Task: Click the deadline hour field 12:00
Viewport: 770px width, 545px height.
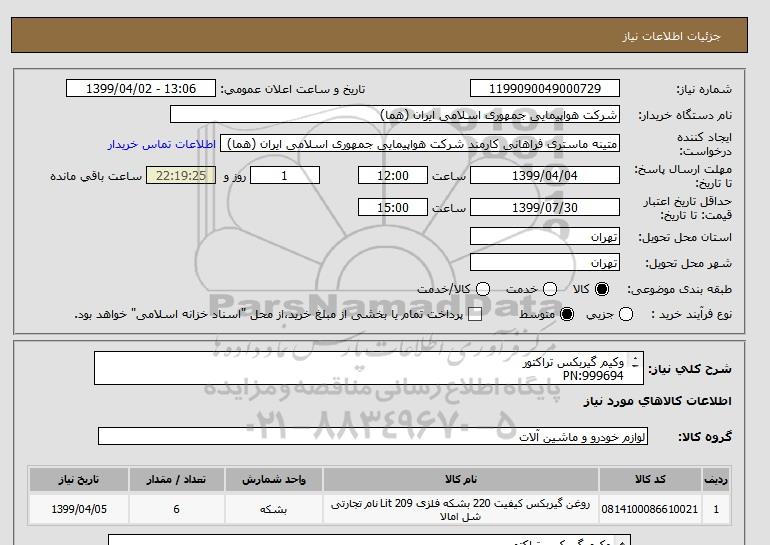Action: 393,175
